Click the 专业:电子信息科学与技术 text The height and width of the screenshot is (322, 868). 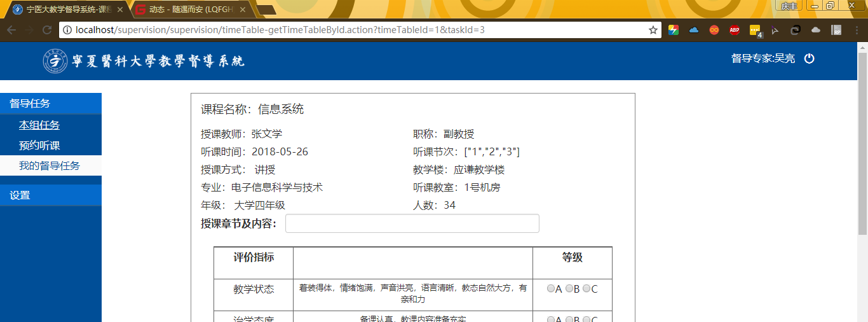262,188
